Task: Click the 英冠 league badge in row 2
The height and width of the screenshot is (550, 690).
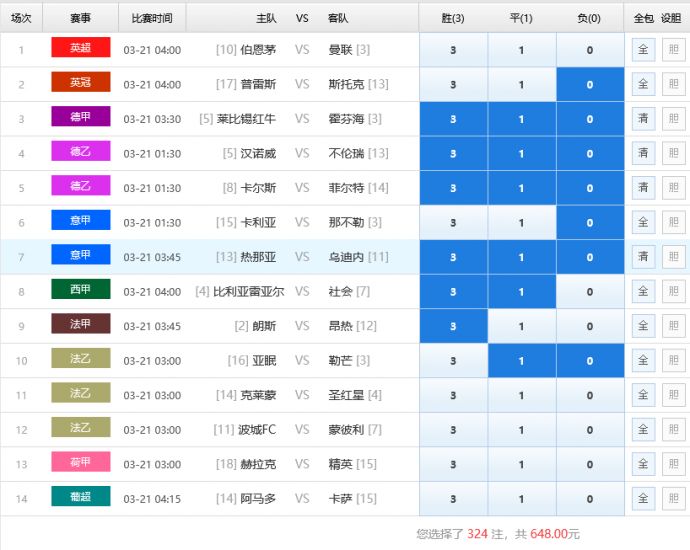Action: tap(80, 83)
